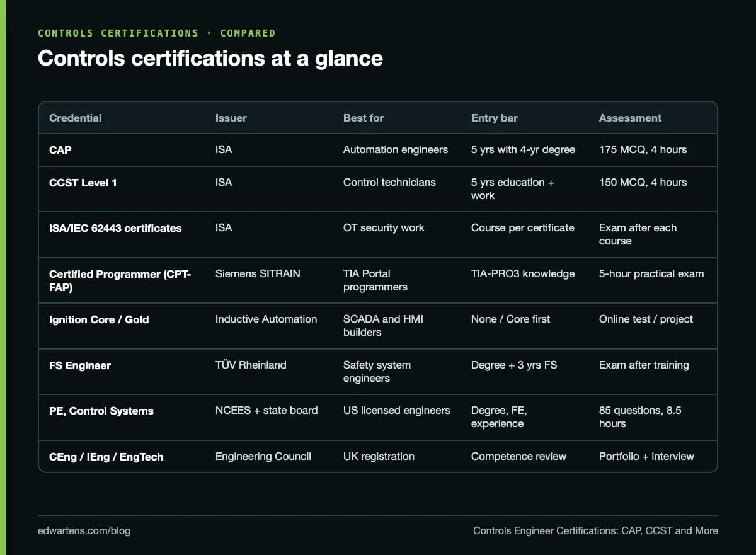Click the 'CAP' credential cell
This screenshot has width=756, height=555.
click(60, 150)
